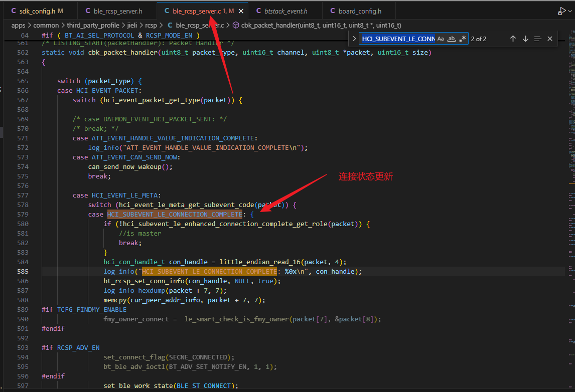Click RCSP_ADV_EN on line 593
Image resolution: width=575 pixels, height=392 pixels.
(x=78, y=348)
